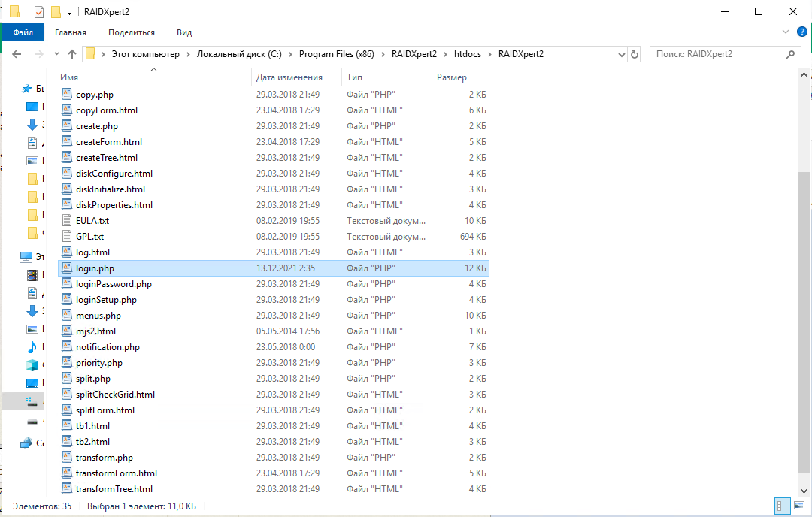
Task: Click the tb1.html file icon
Action: [67, 426]
